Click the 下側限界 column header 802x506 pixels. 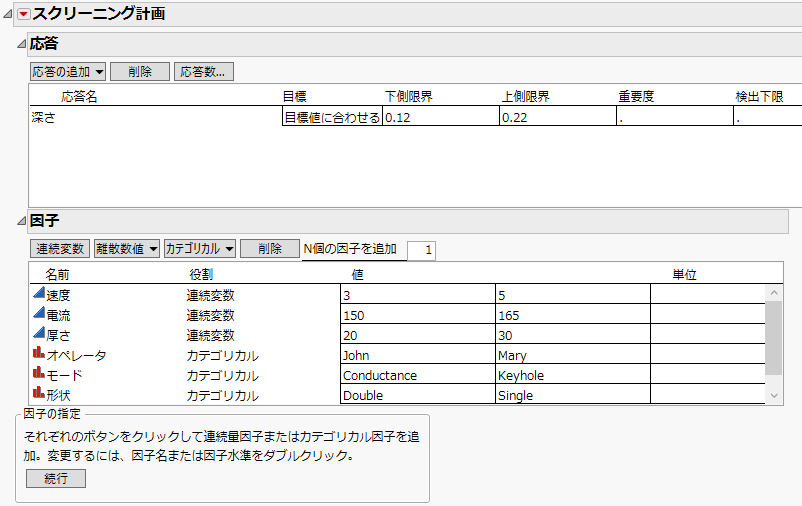(409, 96)
